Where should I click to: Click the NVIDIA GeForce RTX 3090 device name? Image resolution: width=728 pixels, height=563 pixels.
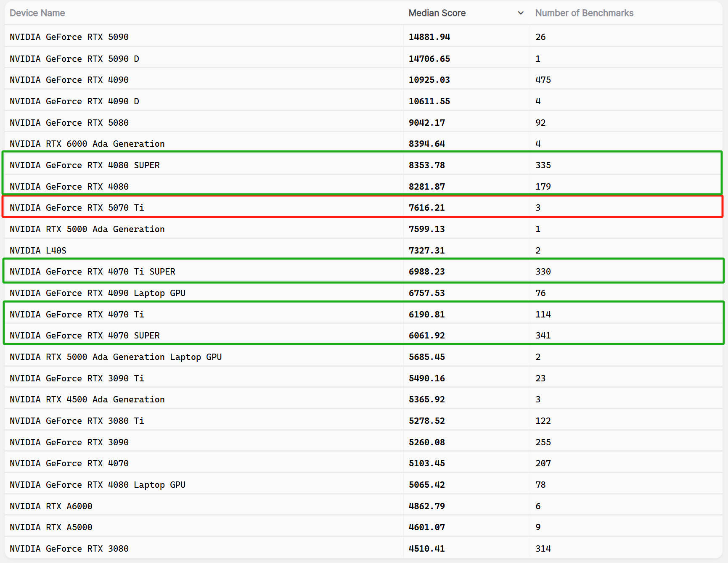click(69, 442)
